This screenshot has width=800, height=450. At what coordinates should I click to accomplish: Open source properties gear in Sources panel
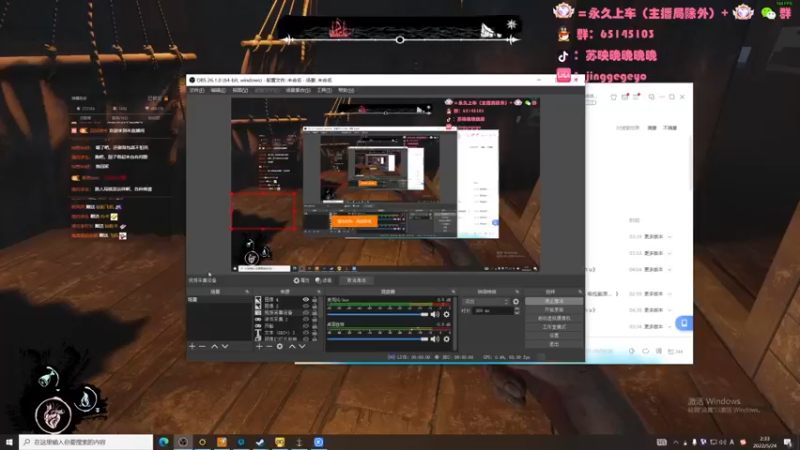coord(280,346)
